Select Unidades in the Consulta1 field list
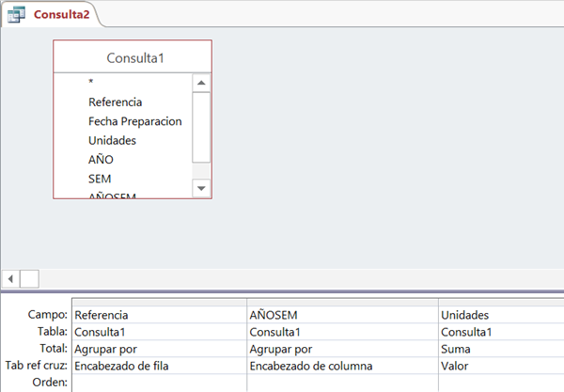564x392 pixels. [x=112, y=140]
